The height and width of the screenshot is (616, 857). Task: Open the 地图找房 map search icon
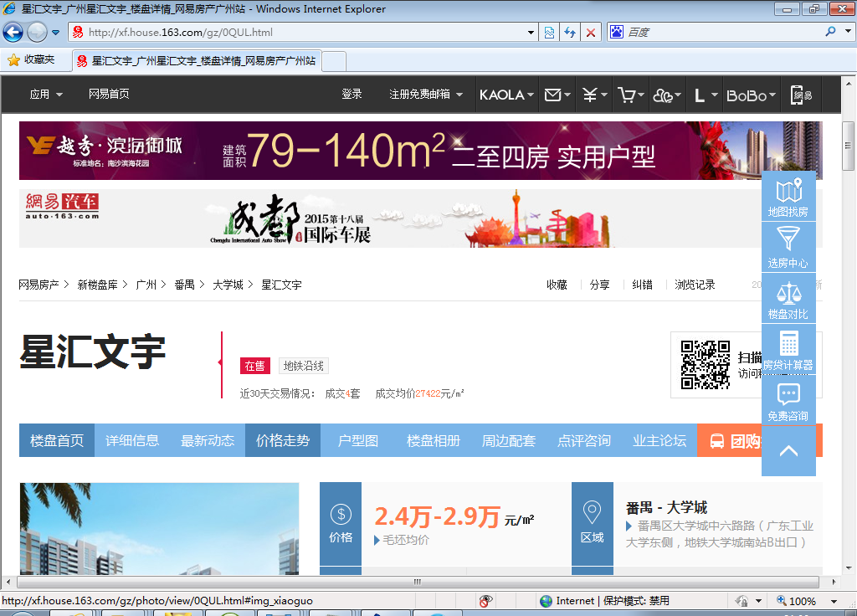(x=788, y=197)
